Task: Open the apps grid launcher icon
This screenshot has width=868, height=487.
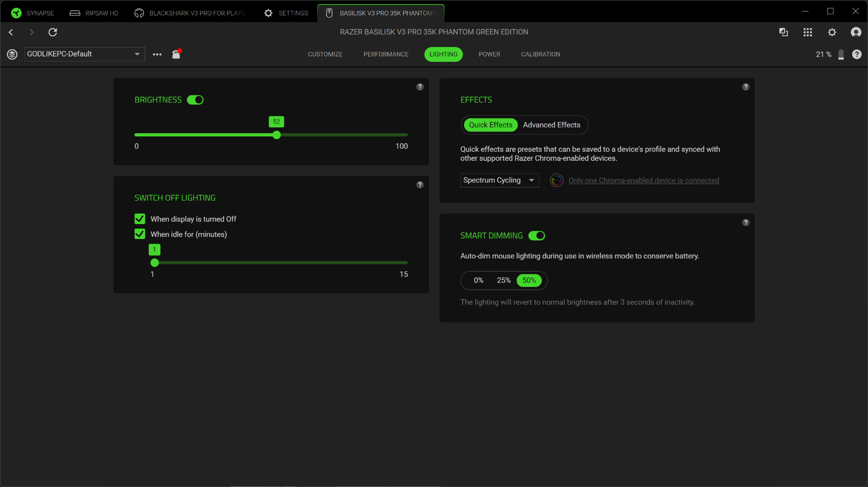Action: (807, 32)
